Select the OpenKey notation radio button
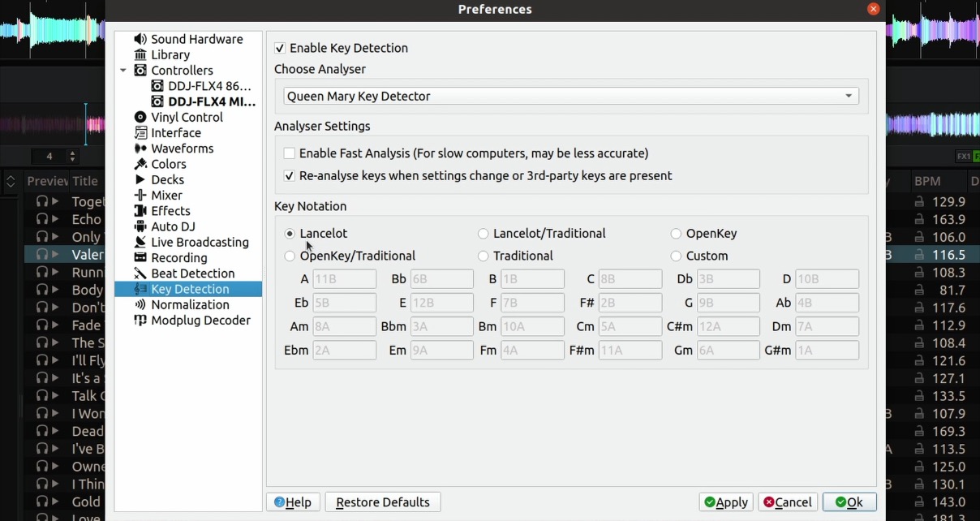 pos(675,233)
